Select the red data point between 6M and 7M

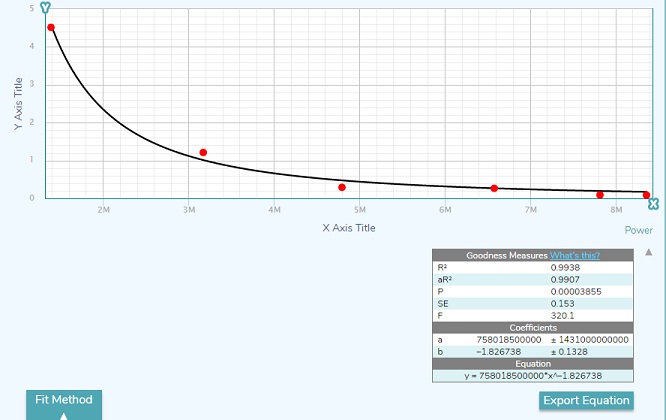tap(494, 188)
